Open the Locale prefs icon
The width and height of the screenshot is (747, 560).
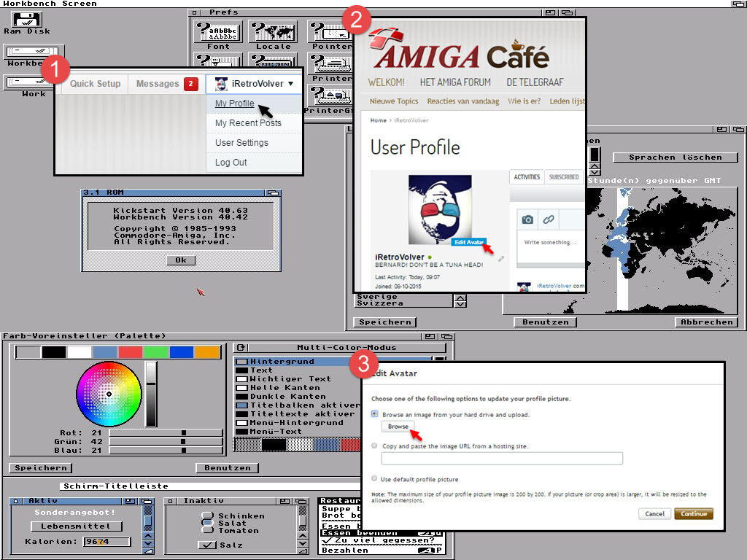coord(273,35)
